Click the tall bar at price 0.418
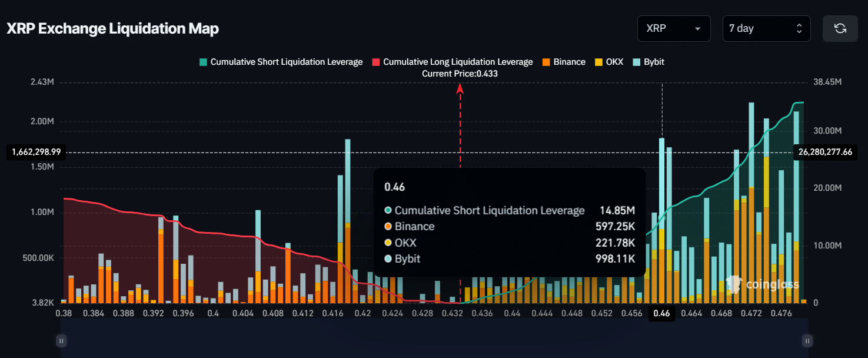 pos(348,177)
